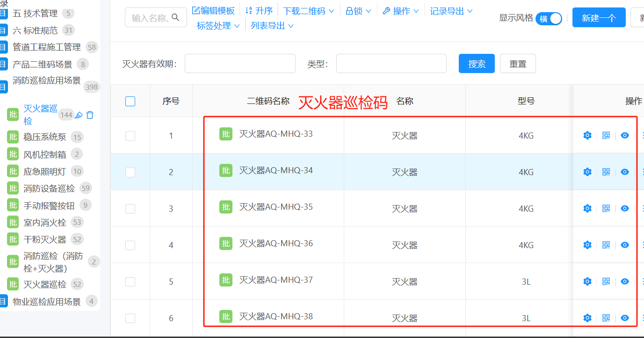Viewport: 644px width, 338px height.
Task: Open settings gear icon for 灭火器AQ-MHQ-33
Action: pyautogui.click(x=587, y=135)
